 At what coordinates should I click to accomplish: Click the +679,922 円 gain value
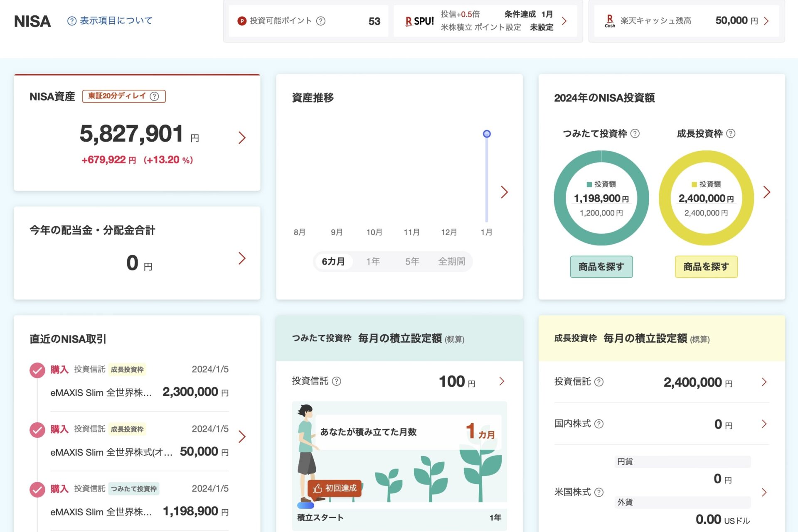pyautogui.click(x=109, y=160)
